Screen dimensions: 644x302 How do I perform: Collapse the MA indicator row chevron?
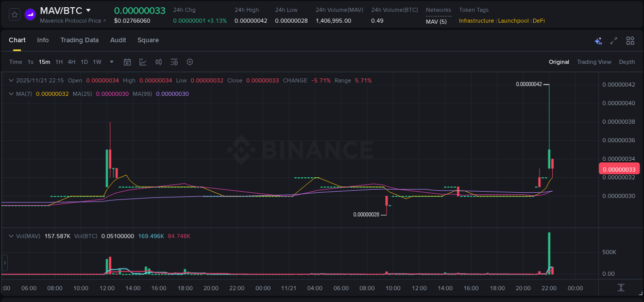coord(11,94)
